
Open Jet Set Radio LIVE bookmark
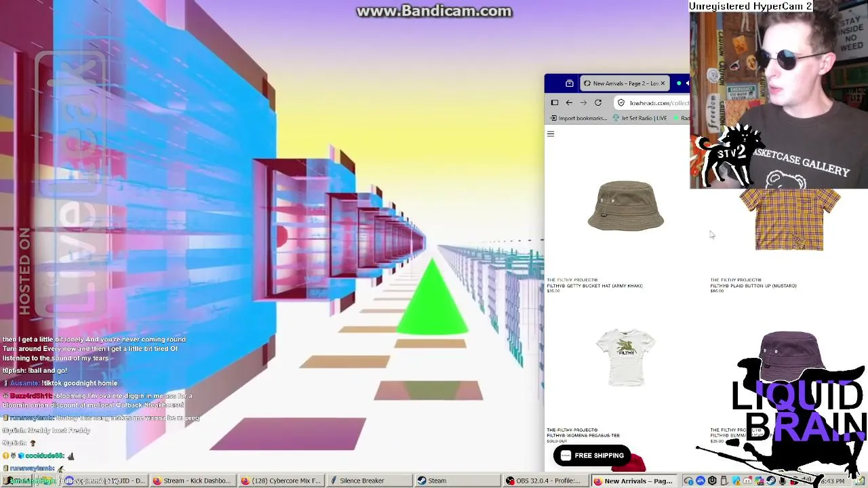point(639,118)
